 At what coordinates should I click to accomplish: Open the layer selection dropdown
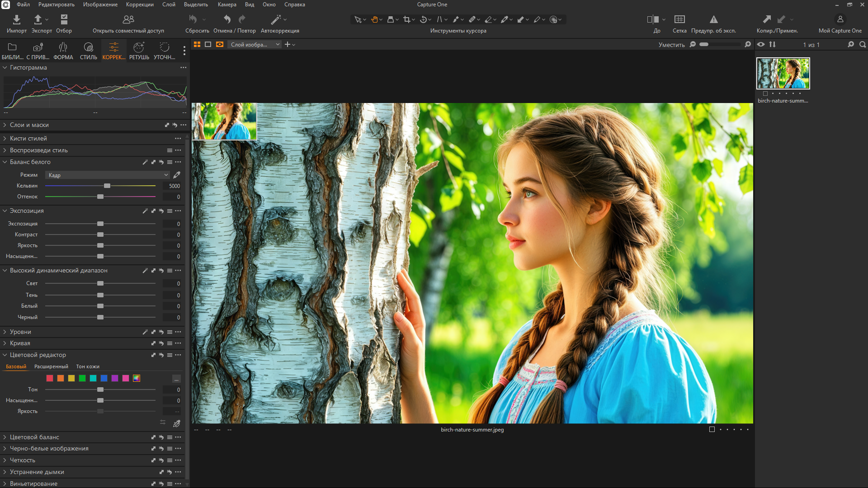(x=255, y=44)
